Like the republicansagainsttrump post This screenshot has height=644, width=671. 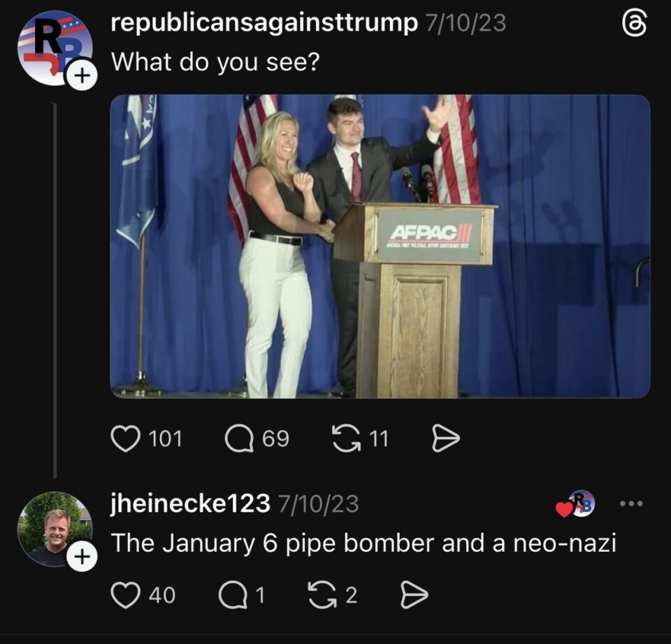click(124, 438)
